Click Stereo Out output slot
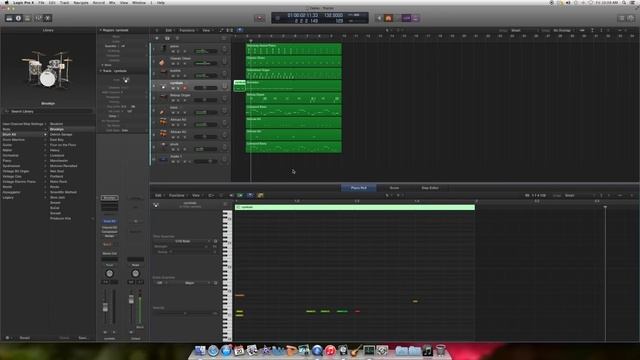Screen dimensions: 640x360 [x=109, y=254]
